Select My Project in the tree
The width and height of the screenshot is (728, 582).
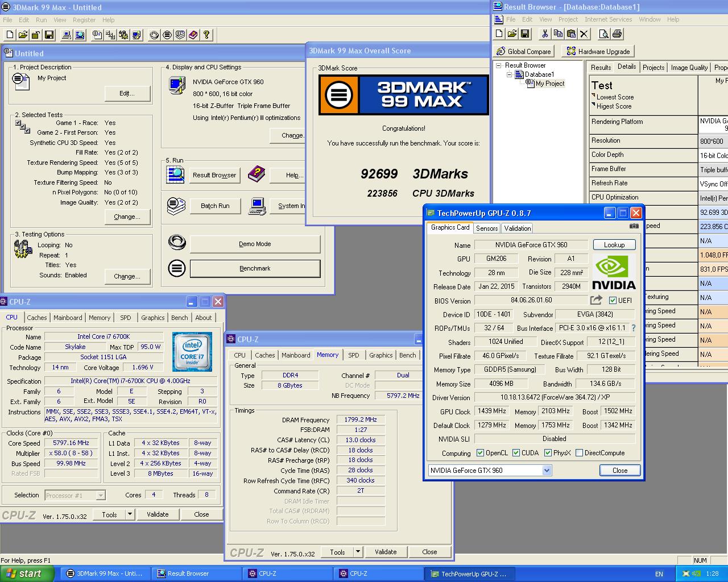550,84
